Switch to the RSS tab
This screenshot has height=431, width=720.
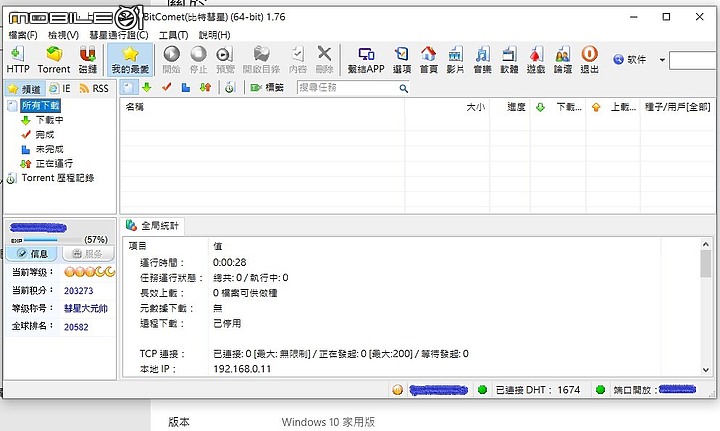click(94, 89)
